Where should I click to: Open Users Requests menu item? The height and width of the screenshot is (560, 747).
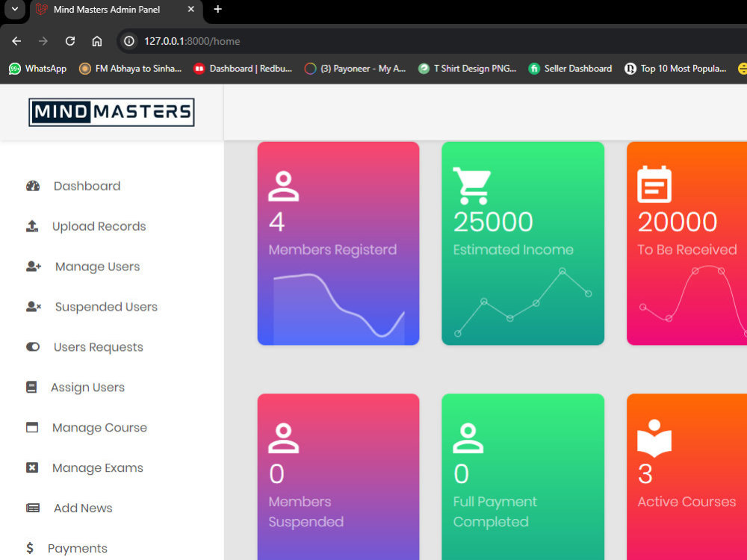[x=99, y=347]
